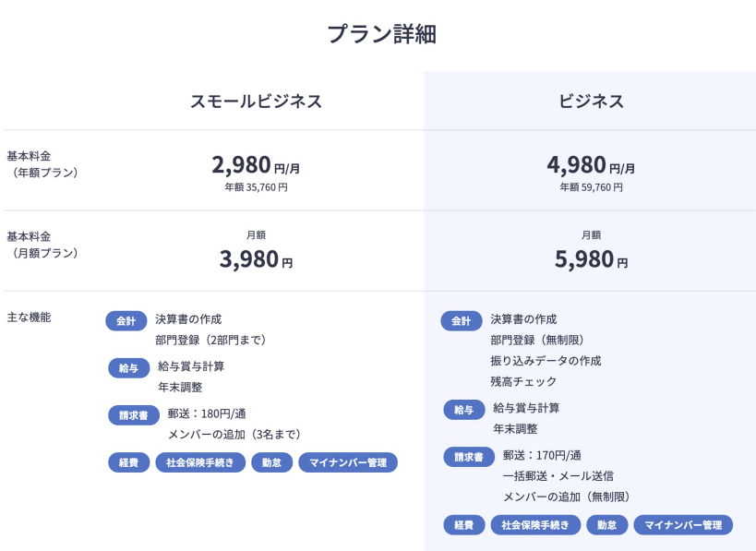The image size is (756, 551).
Task: Click the 経費 badge under ビジネス plan
Action: click(x=463, y=525)
